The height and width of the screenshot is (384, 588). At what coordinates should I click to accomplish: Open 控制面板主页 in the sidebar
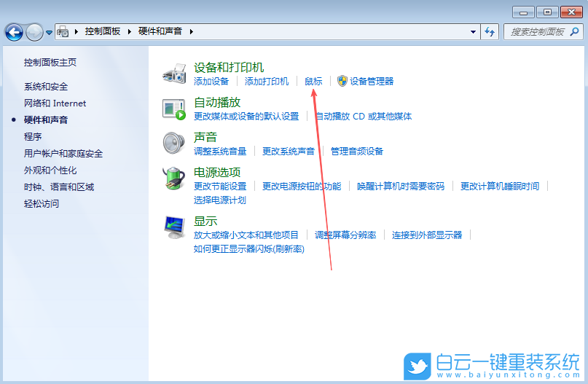point(50,62)
